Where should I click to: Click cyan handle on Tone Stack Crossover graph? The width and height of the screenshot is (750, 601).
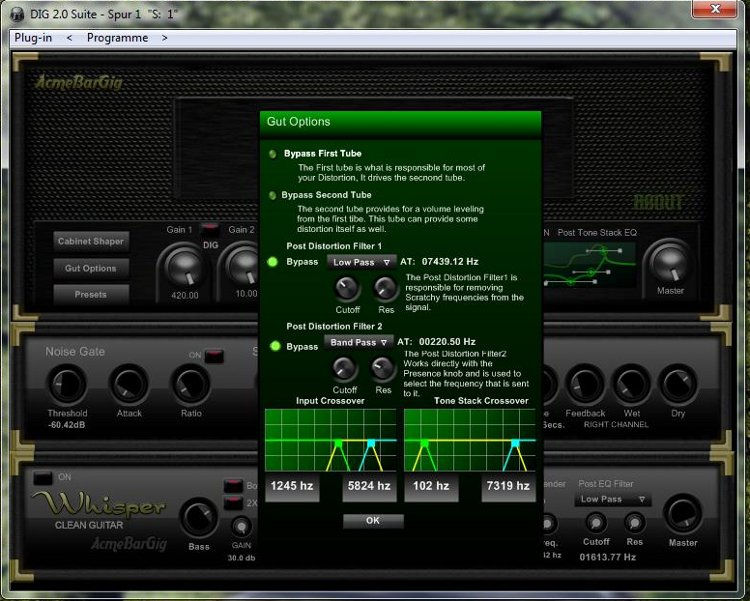[x=515, y=444]
